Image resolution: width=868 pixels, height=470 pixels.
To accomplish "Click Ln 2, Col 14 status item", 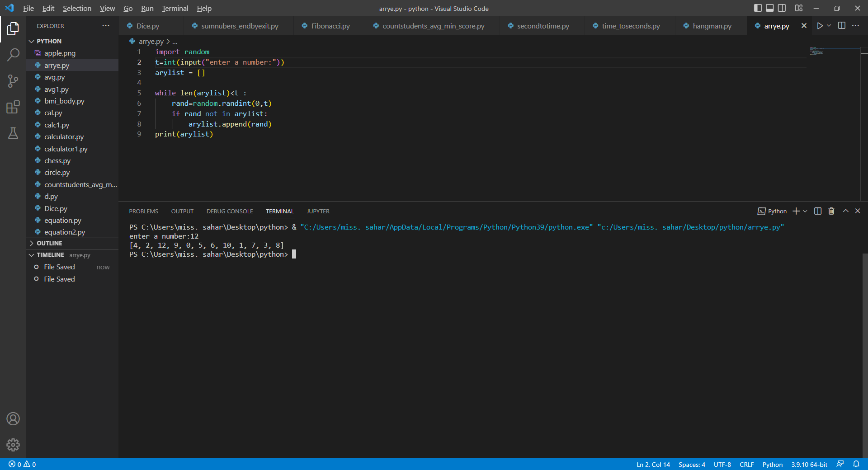I will [x=653, y=464].
